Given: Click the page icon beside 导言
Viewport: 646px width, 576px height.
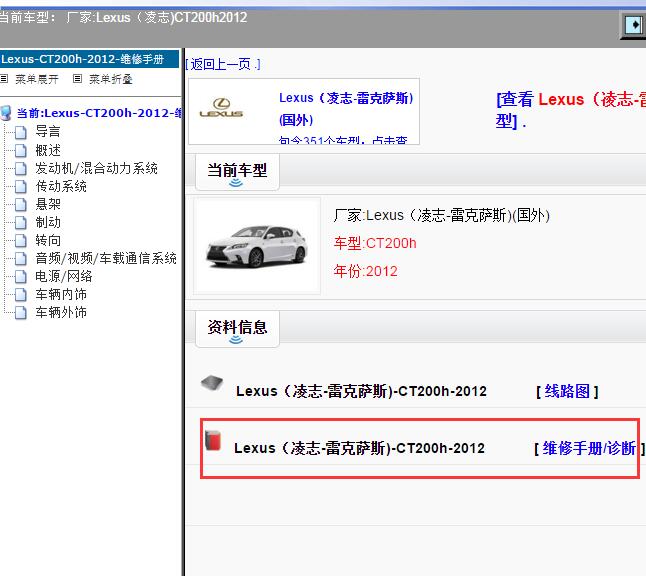Looking at the screenshot, I should point(21,132).
